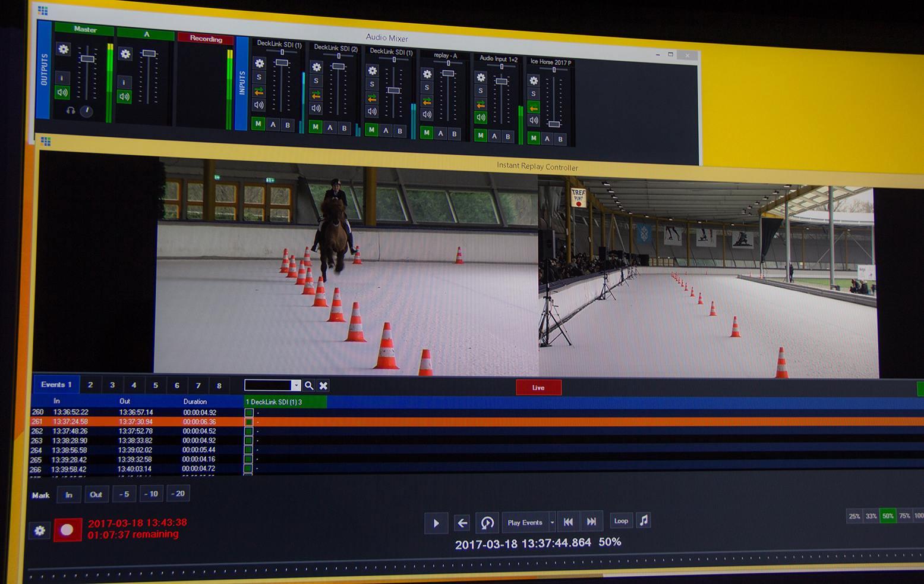Mark Out point button
The height and width of the screenshot is (584, 924).
point(96,494)
